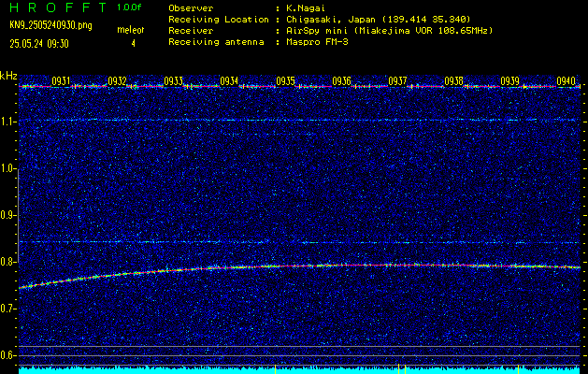Click the 1.1 kHz axis label
Image resolution: width=588 pixels, height=374 pixels.
pos(7,122)
